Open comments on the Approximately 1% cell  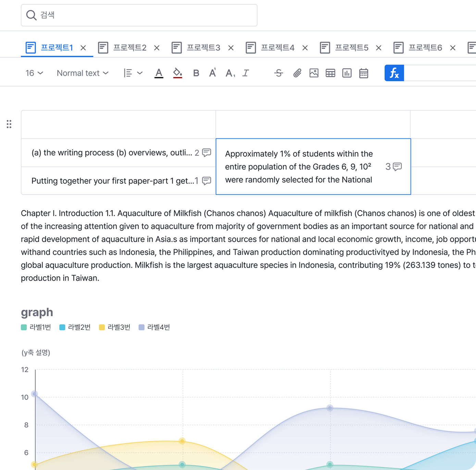(x=397, y=167)
